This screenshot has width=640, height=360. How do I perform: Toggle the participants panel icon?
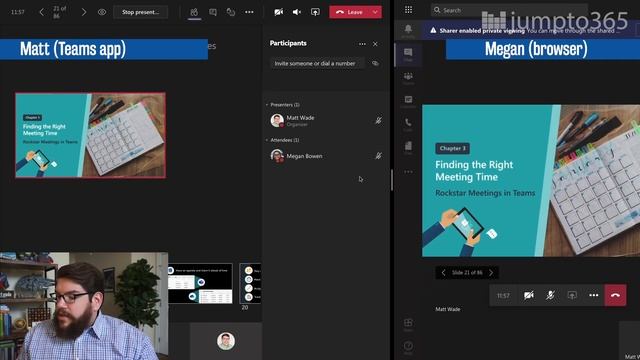194,12
